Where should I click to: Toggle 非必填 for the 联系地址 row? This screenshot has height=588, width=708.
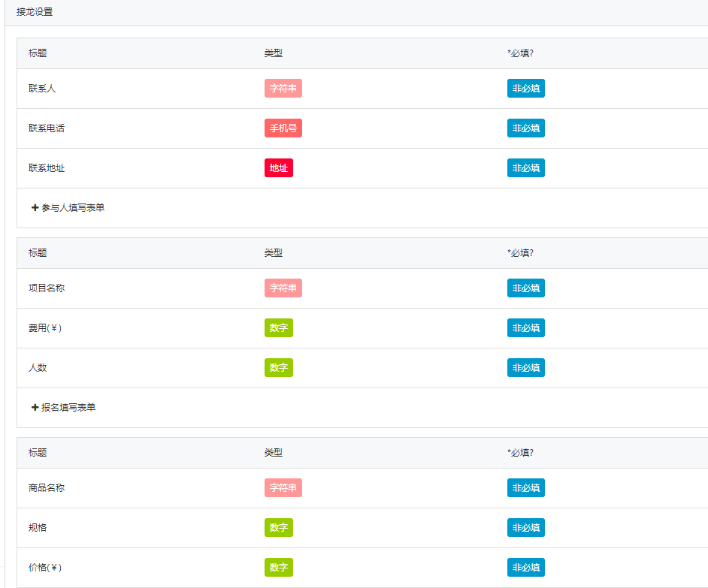click(525, 168)
